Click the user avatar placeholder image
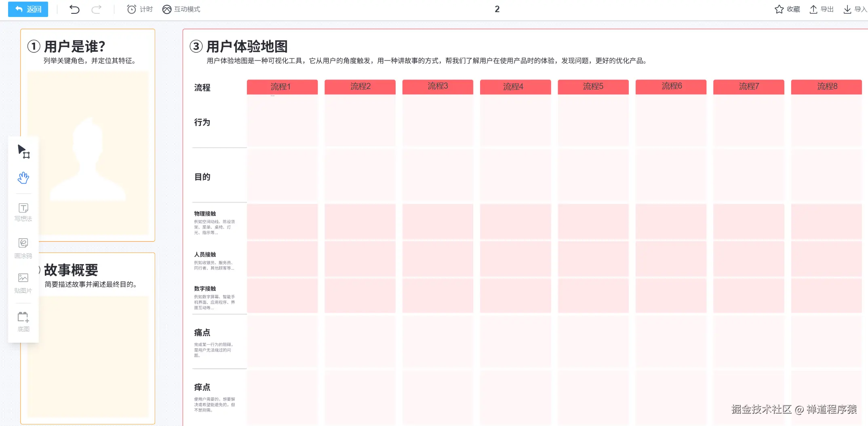Image resolution: width=868 pixels, height=426 pixels. click(88, 159)
